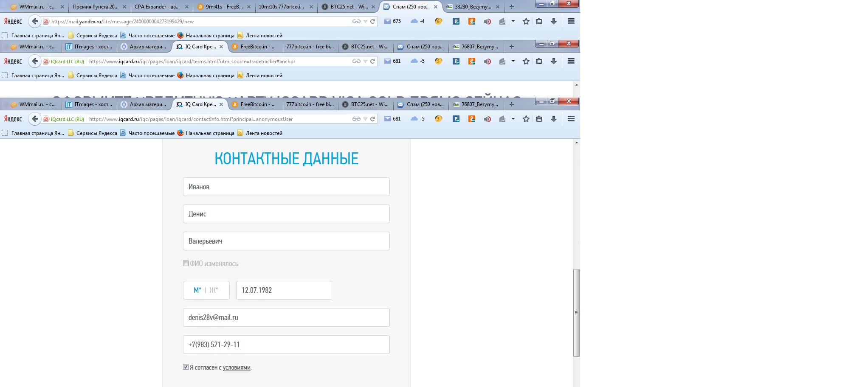Viewport: 868px width, 387px height.
Task: Open Часто посещаемые bookmark in contactInfo.html window
Action: [147, 133]
